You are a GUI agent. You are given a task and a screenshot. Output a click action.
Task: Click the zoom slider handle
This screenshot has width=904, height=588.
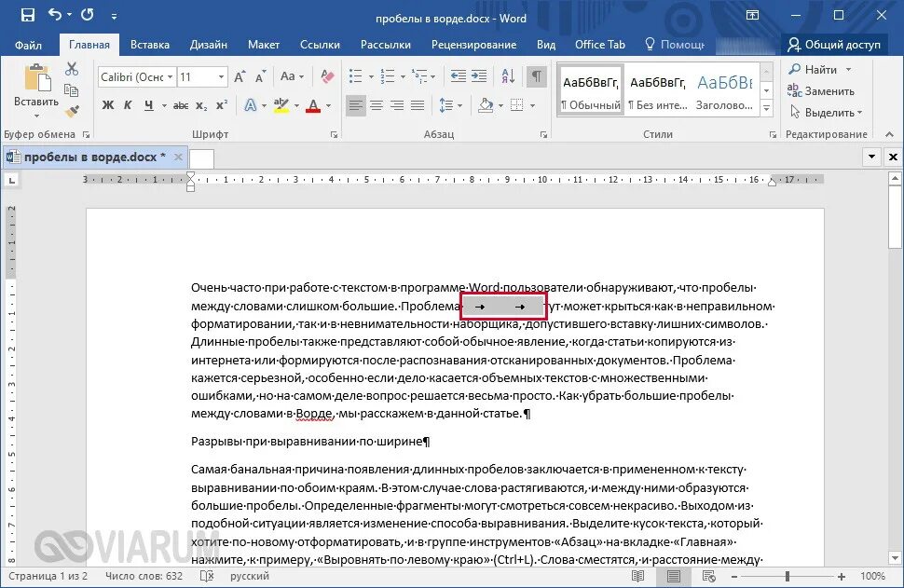tap(787, 576)
